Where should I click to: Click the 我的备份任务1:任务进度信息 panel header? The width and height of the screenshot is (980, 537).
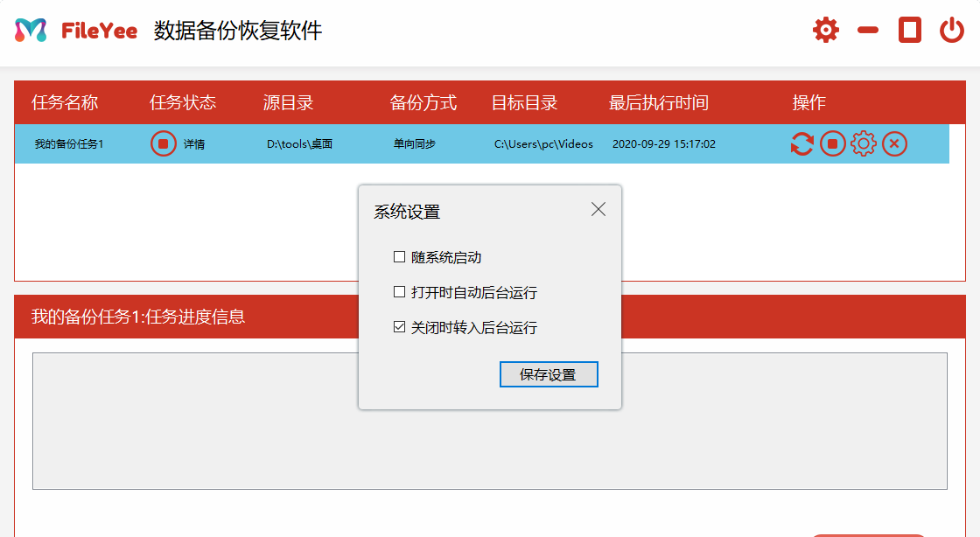tap(140, 318)
